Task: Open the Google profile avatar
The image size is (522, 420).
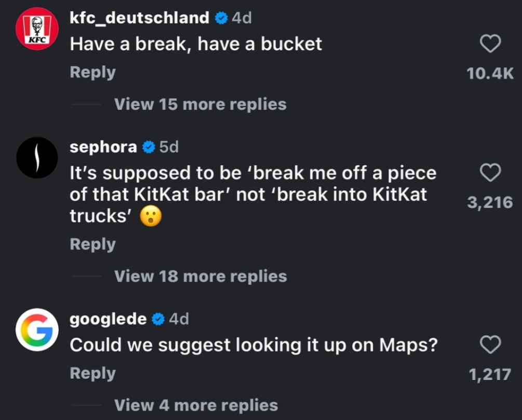Action: (x=37, y=330)
